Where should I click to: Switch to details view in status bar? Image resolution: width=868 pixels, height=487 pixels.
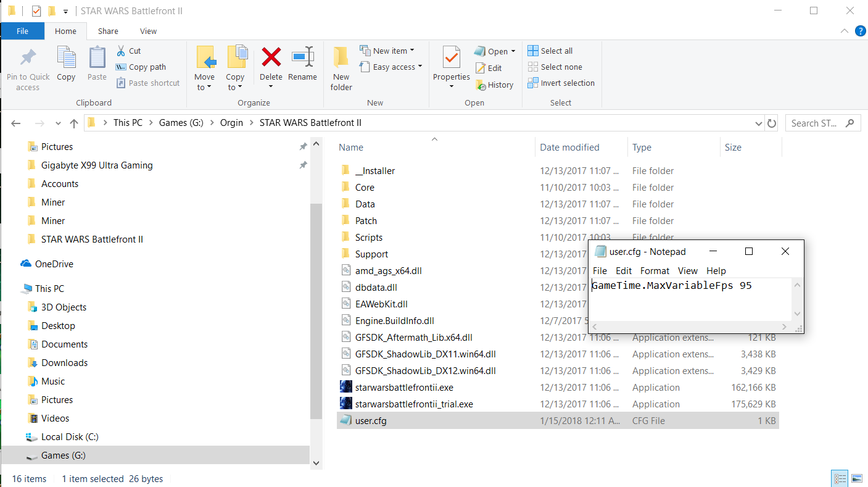coord(840,478)
